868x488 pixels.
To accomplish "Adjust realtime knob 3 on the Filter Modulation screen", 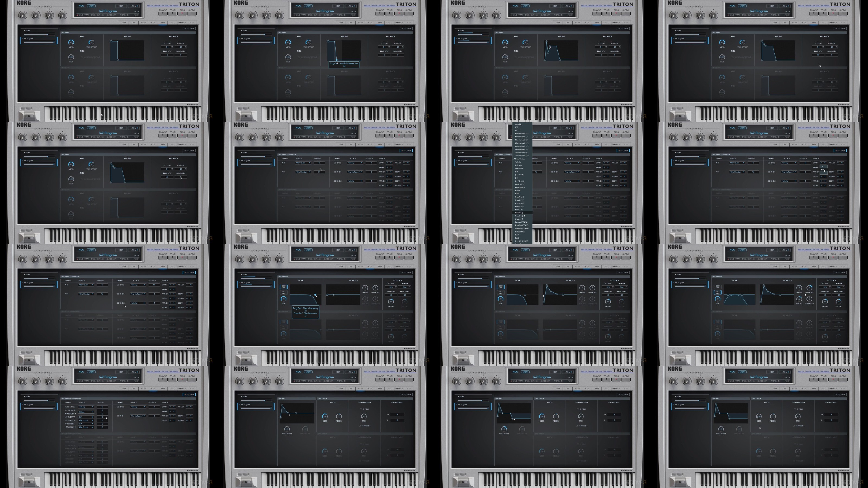I will click(x=50, y=381).
